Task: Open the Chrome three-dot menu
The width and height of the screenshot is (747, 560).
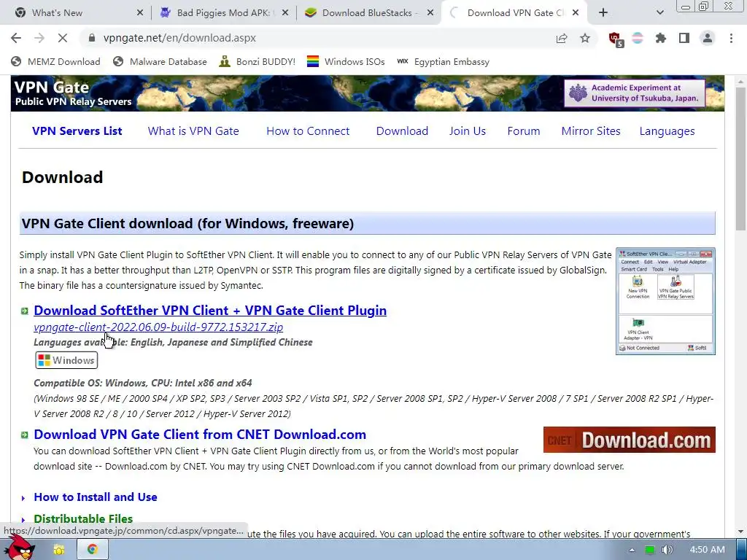Action: (731, 38)
